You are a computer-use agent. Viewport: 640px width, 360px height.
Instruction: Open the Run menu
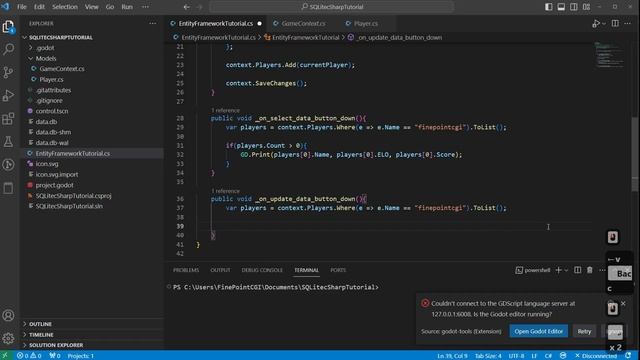pos(127,7)
